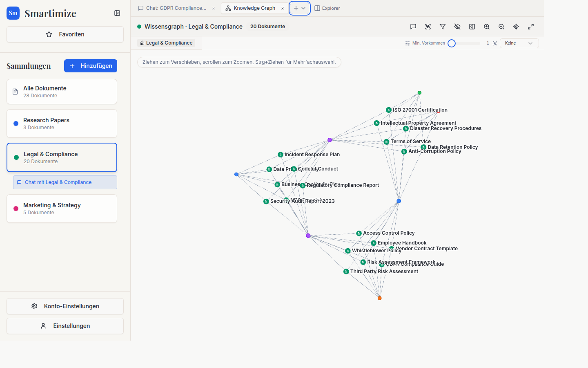
Task: Click the green topic node at graph top
Action: pos(419,93)
